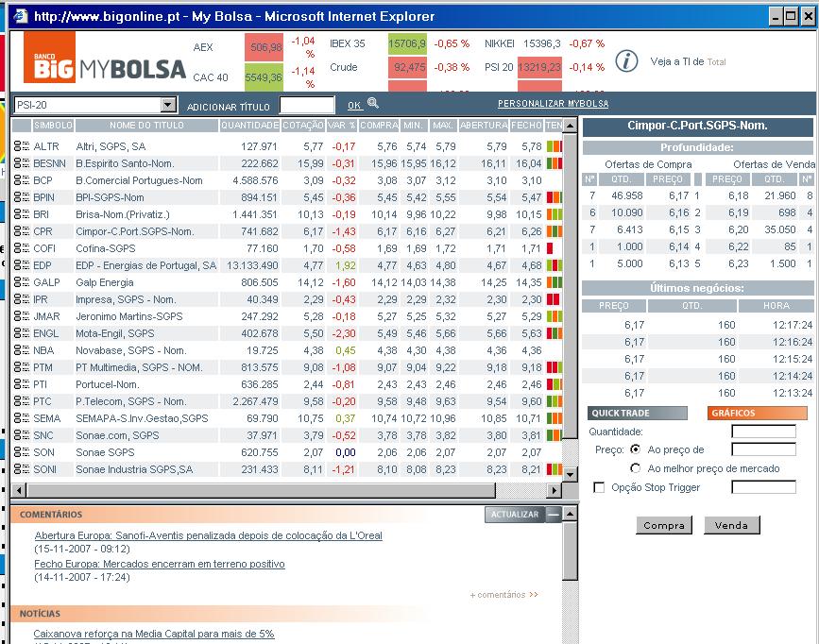This screenshot has height=644, width=819.
Task: Click the Stop Trigger value input field
Action: coord(763,487)
